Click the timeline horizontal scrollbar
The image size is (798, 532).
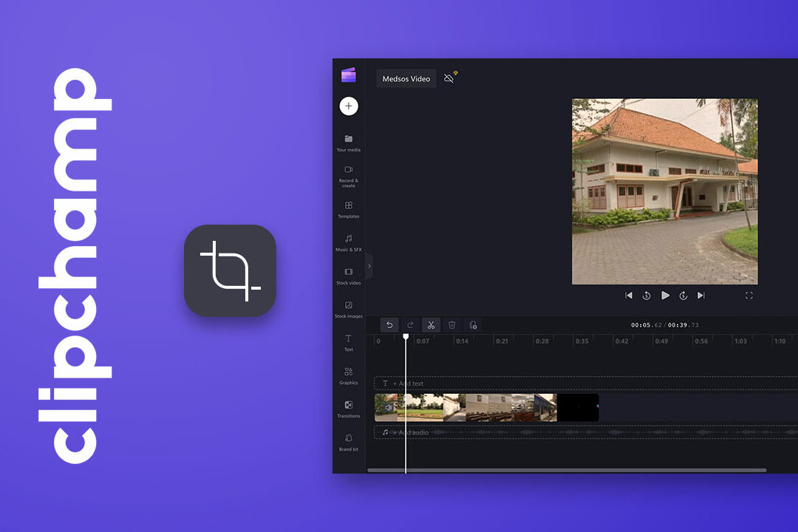[x=569, y=470]
